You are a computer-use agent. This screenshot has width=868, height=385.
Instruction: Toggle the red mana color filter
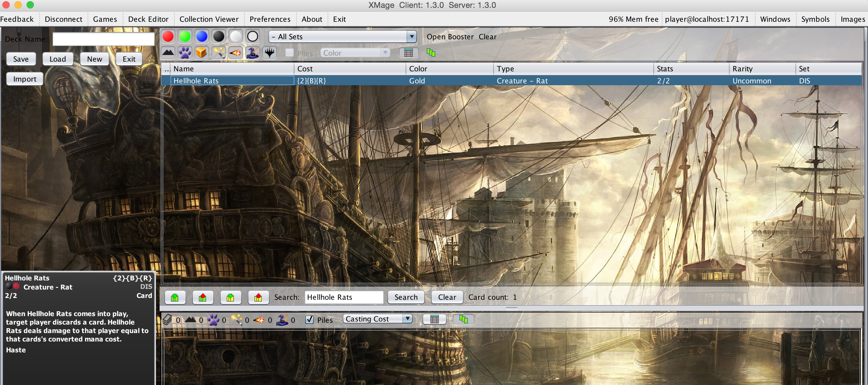click(x=168, y=36)
